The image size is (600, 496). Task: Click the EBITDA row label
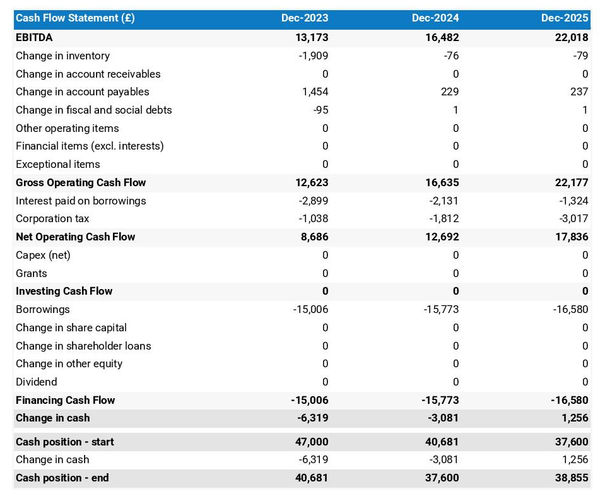35,37
